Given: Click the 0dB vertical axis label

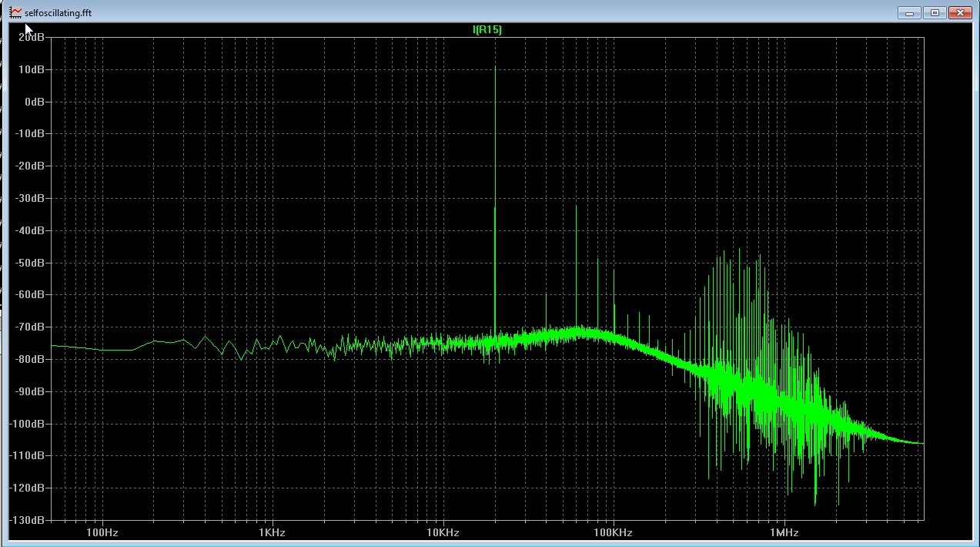Looking at the screenshot, I should pyautogui.click(x=34, y=101).
